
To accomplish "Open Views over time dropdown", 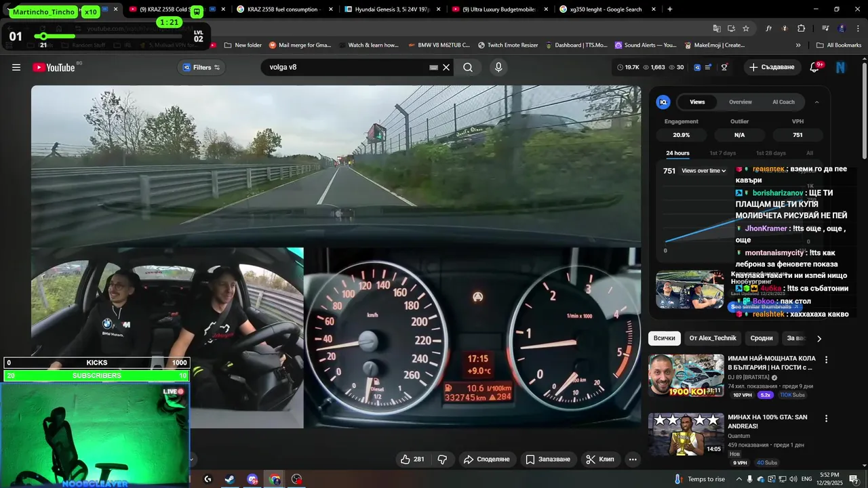I will point(704,171).
